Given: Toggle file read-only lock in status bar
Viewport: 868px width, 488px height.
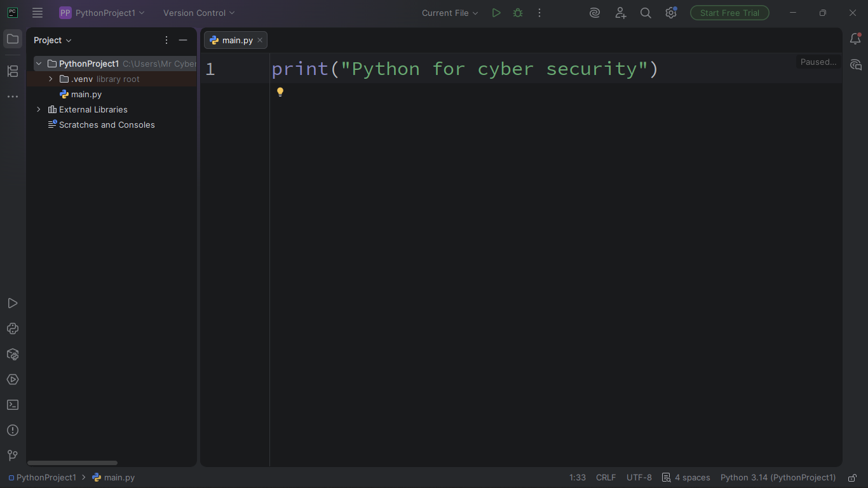Looking at the screenshot, I should tap(853, 477).
